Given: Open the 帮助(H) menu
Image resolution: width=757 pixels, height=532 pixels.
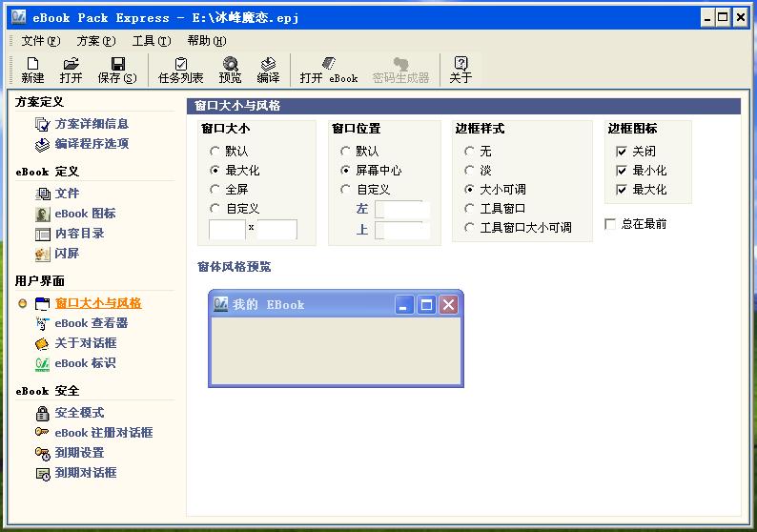Looking at the screenshot, I should [x=207, y=41].
